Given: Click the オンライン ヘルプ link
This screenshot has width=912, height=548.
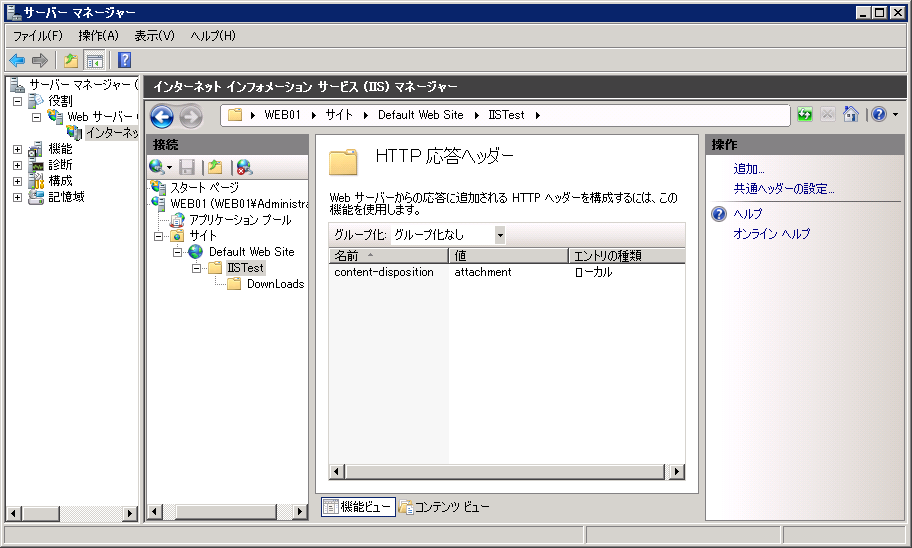Looking at the screenshot, I should point(771,233).
